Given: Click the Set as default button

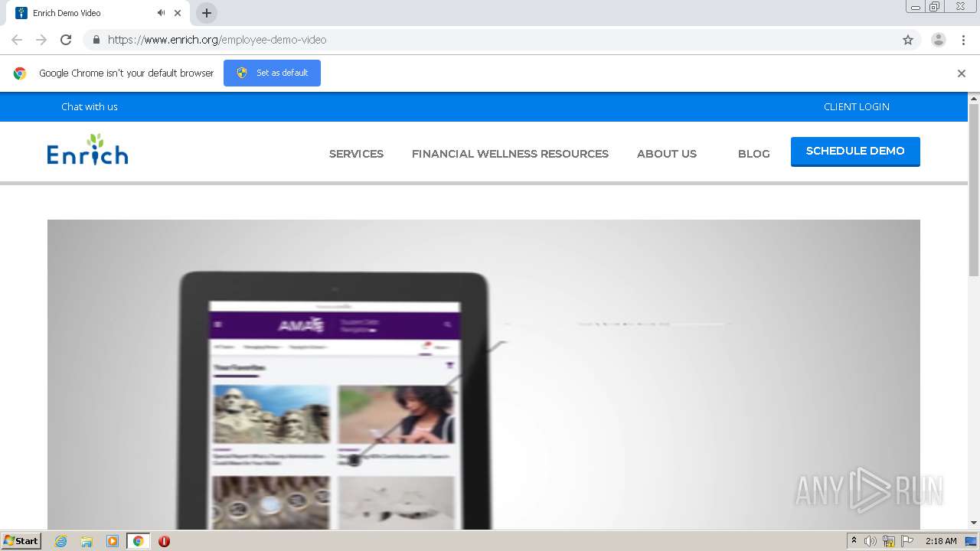Looking at the screenshot, I should click(x=272, y=73).
